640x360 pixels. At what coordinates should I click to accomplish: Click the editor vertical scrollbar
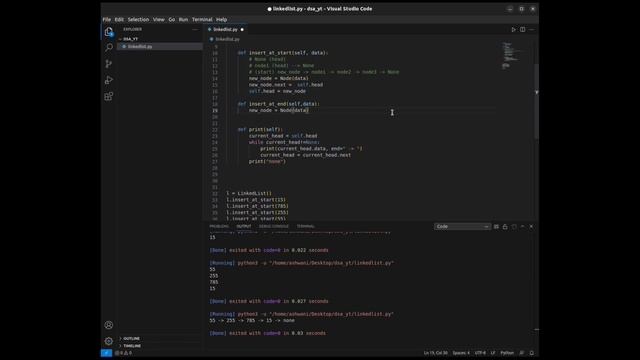coord(536,102)
